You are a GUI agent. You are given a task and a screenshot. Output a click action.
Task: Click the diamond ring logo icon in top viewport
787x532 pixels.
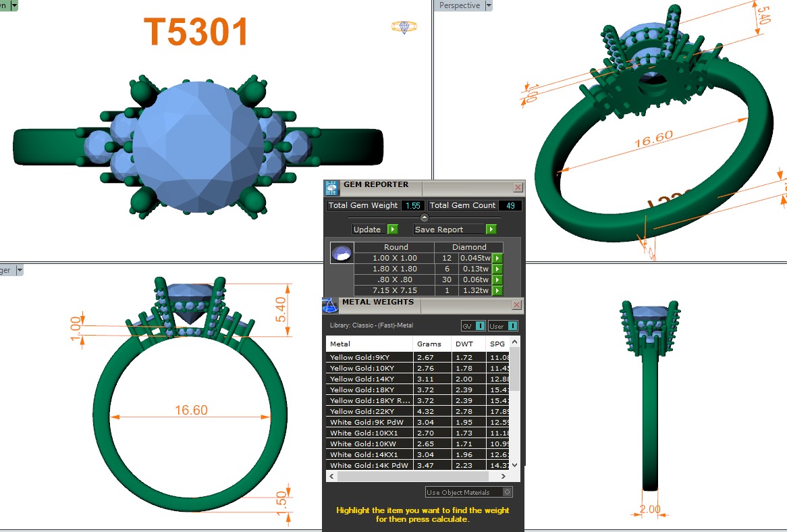404,27
